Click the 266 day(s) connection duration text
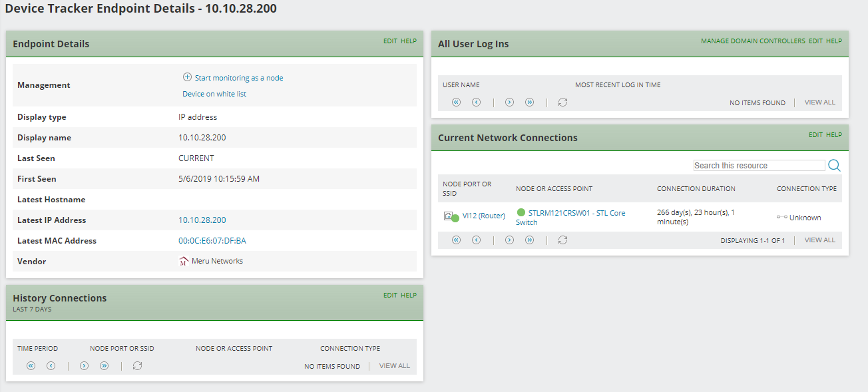The height and width of the screenshot is (392, 868). tap(696, 218)
